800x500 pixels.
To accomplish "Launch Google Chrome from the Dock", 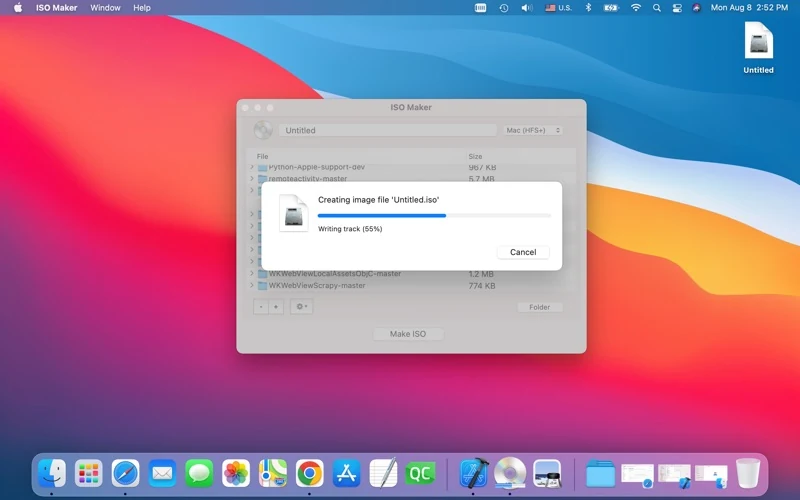I will point(310,473).
